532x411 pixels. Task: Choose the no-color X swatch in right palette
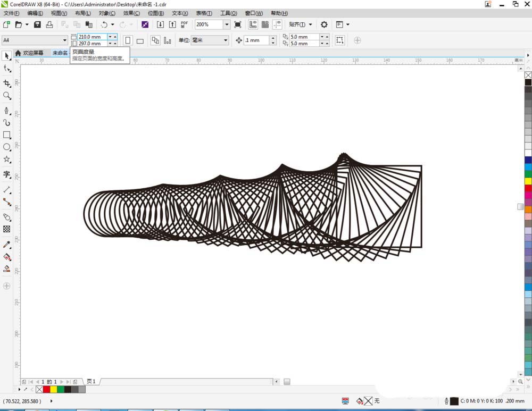click(528, 75)
